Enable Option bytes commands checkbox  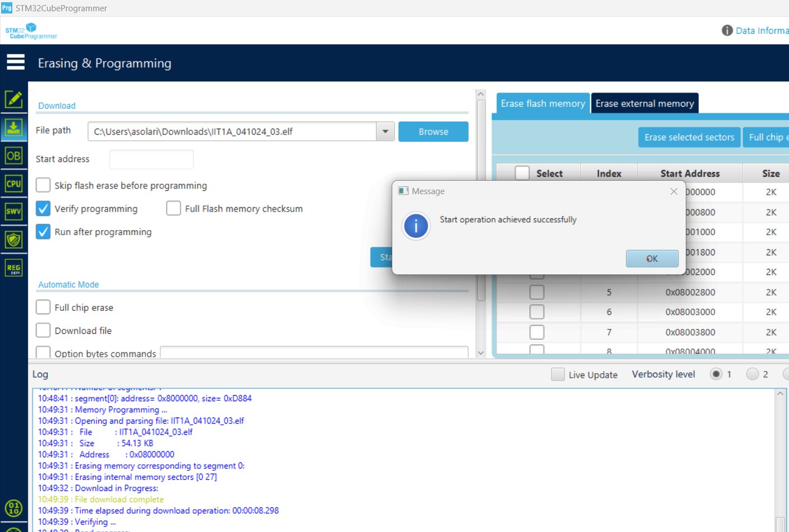pyautogui.click(x=43, y=352)
